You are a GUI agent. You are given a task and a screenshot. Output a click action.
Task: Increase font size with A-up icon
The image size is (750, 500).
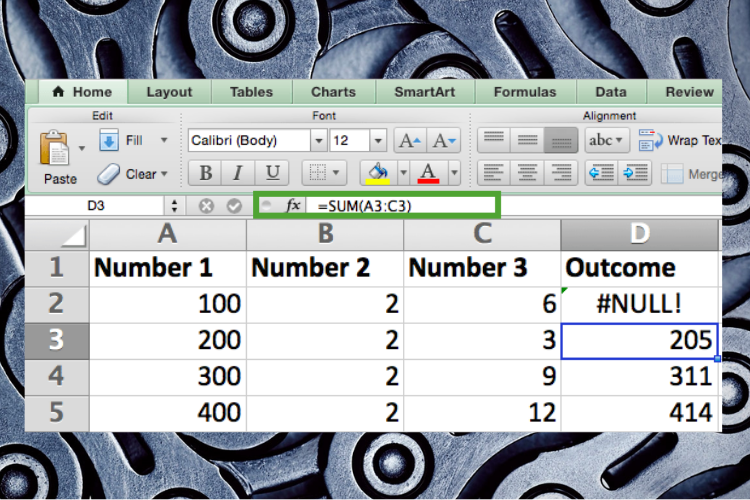pyautogui.click(x=410, y=141)
